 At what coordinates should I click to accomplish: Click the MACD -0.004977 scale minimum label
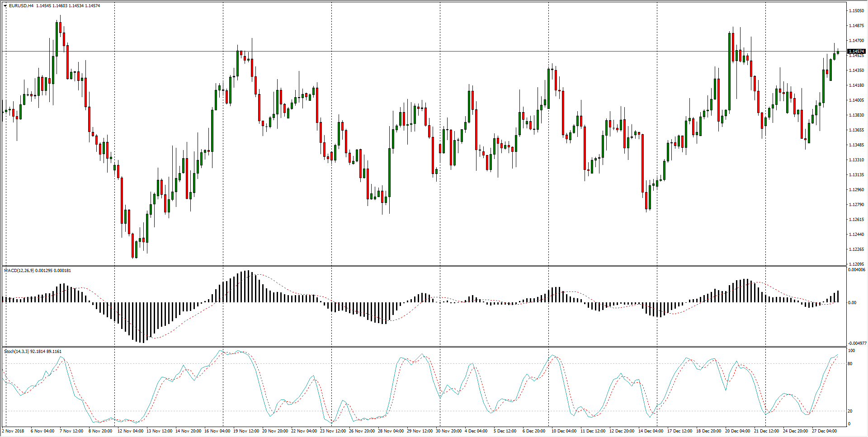[857, 343]
